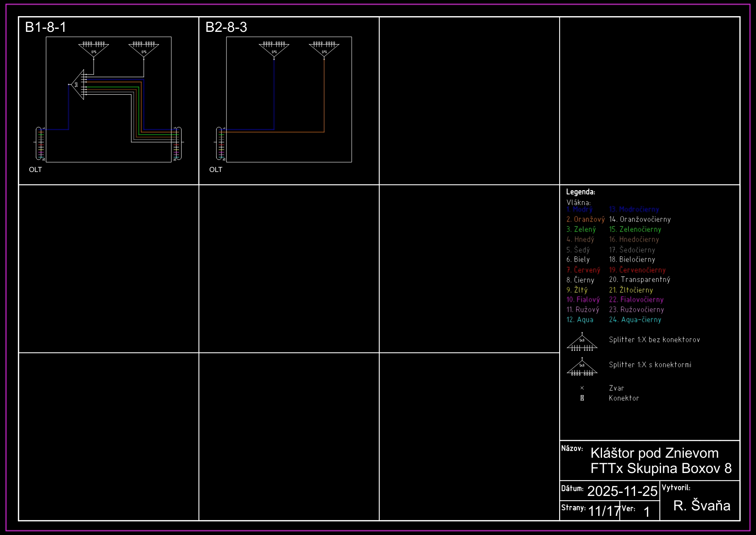Click the '12. Aqua' legend entry
Viewport: 756px width, 535px height.
click(580, 320)
